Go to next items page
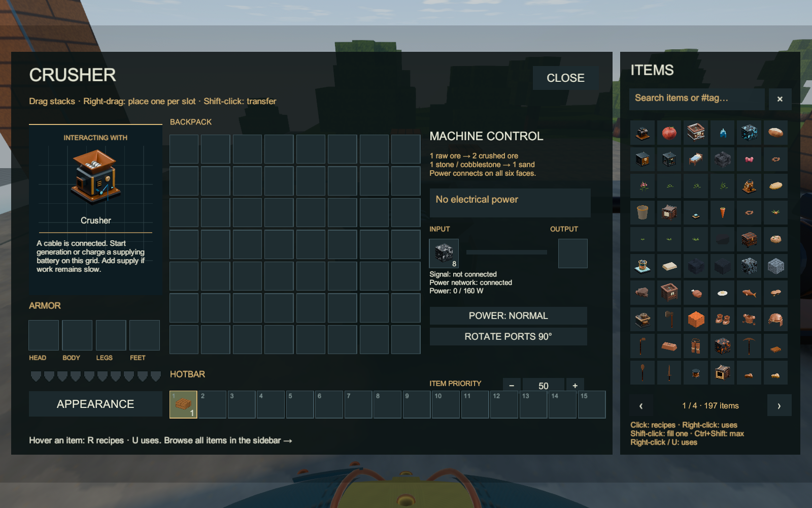Screen dimensions: 812x508 click(779, 405)
